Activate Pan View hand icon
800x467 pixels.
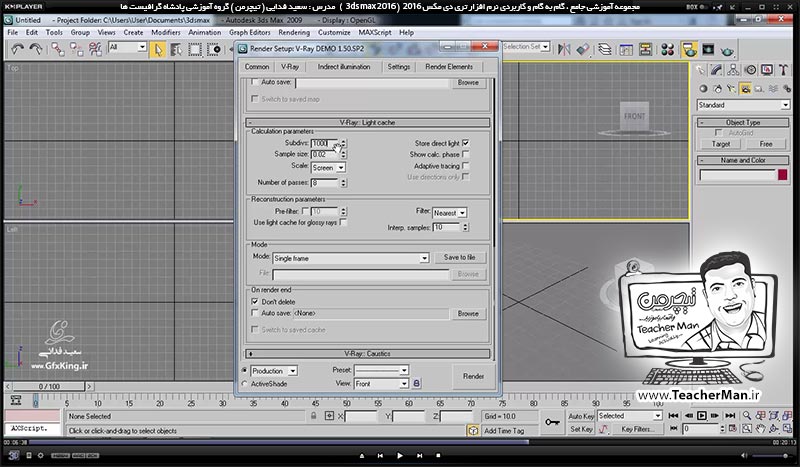pos(760,429)
